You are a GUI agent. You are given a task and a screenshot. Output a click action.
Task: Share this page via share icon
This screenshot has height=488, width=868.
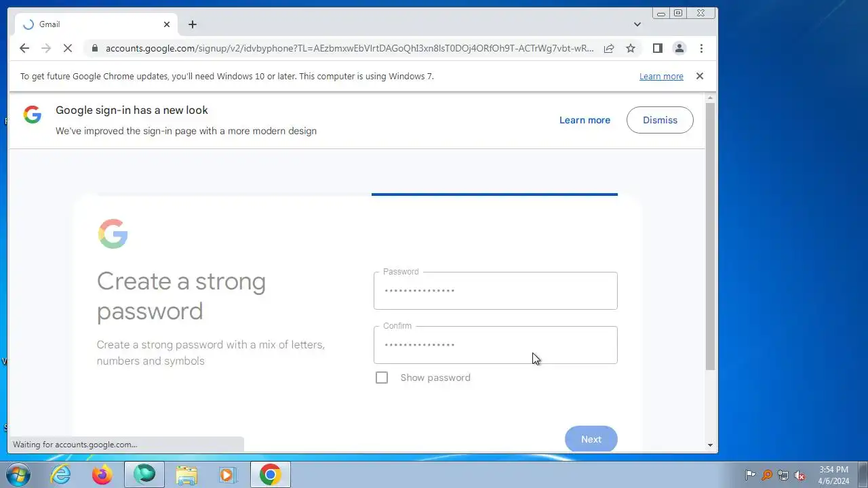coord(609,48)
